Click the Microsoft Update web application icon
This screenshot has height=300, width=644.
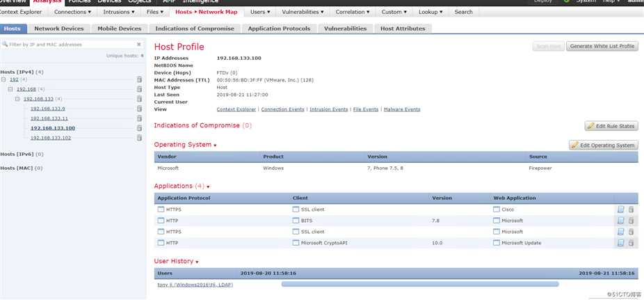pos(497,243)
